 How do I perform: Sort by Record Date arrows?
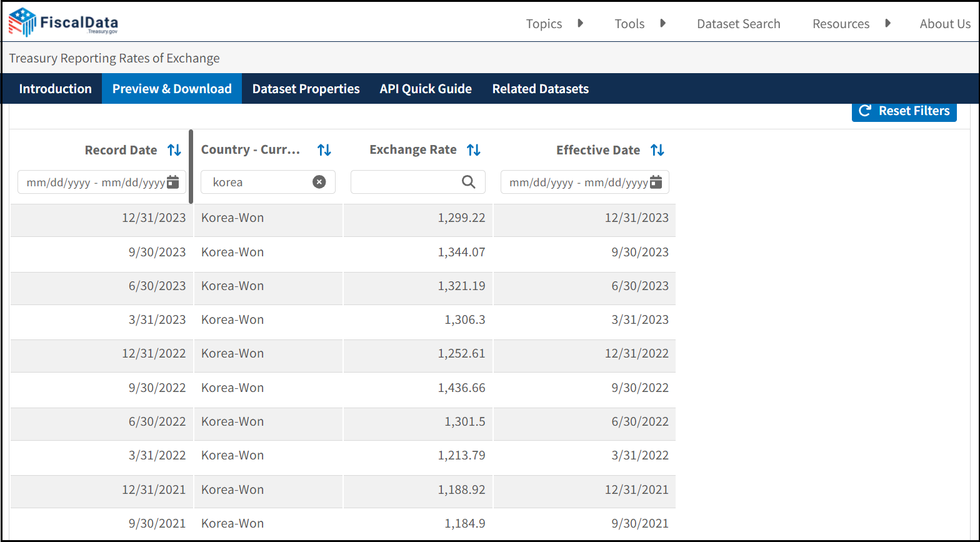(174, 150)
